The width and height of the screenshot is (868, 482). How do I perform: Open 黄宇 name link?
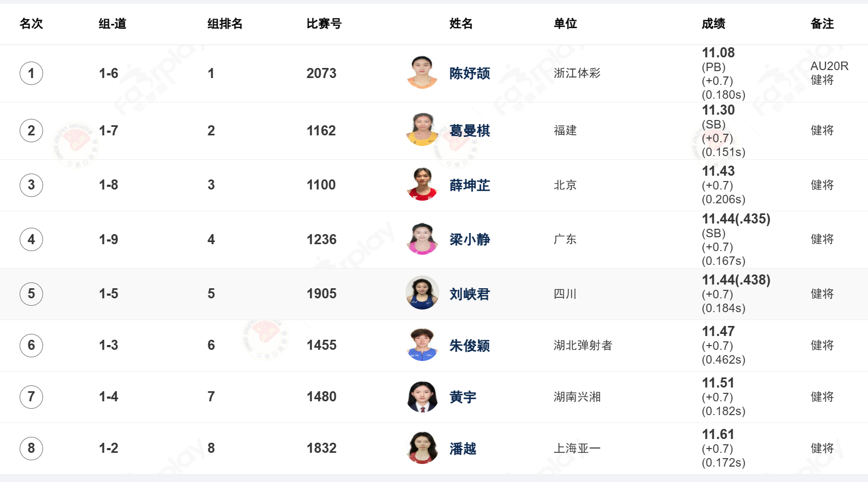click(x=463, y=397)
